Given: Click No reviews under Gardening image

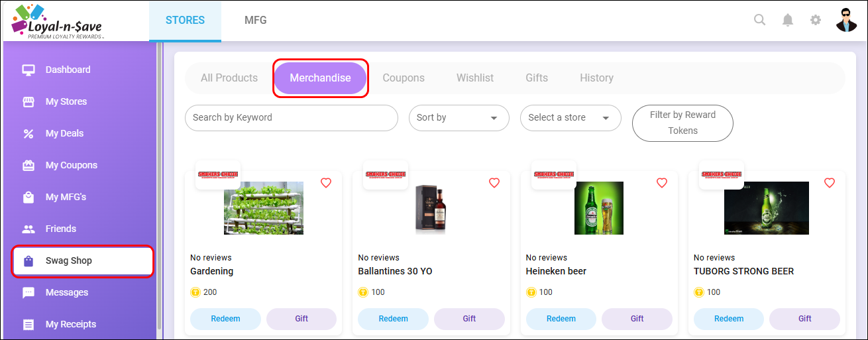Looking at the screenshot, I should pos(211,257).
